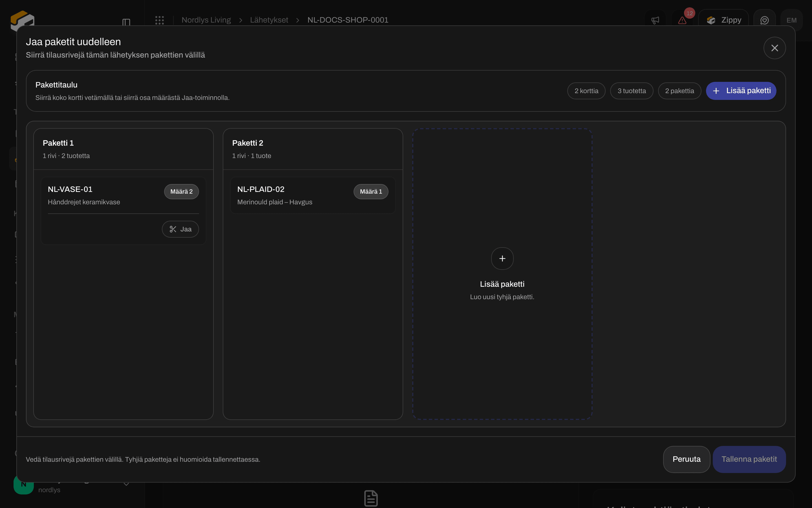Close the Jaa paketit uudelleen dialog

tap(775, 48)
